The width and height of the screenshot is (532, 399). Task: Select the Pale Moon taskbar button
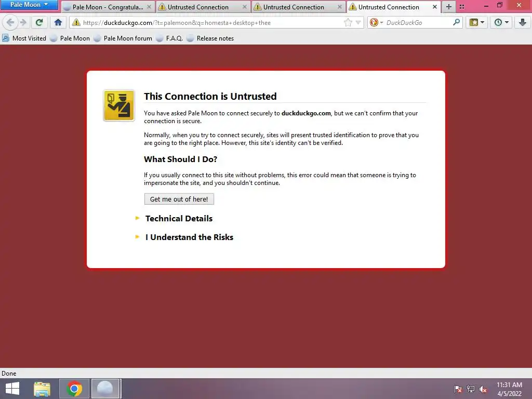105,389
